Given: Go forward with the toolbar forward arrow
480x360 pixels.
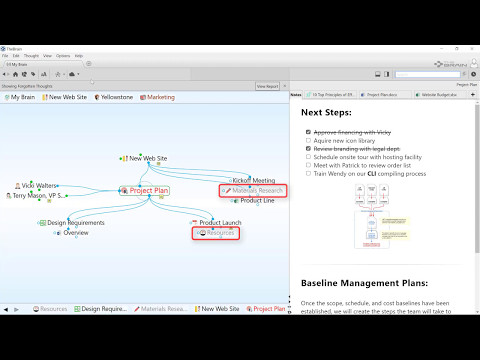Looking at the screenshot, I should click(8, 74).
